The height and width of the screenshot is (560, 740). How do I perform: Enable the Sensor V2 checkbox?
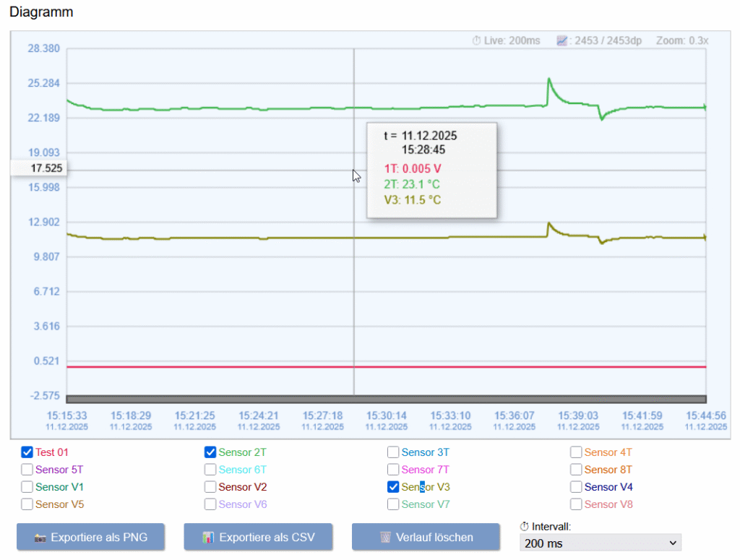point(210,486)
